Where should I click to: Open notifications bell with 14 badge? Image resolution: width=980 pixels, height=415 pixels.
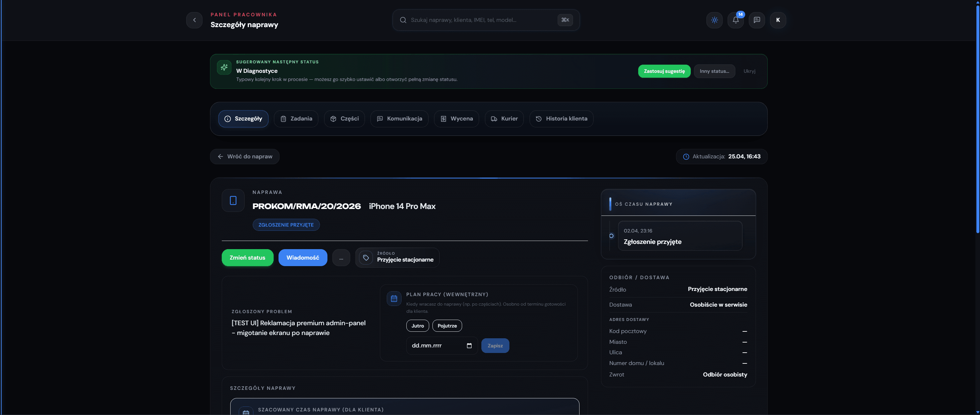click(735, 20)
